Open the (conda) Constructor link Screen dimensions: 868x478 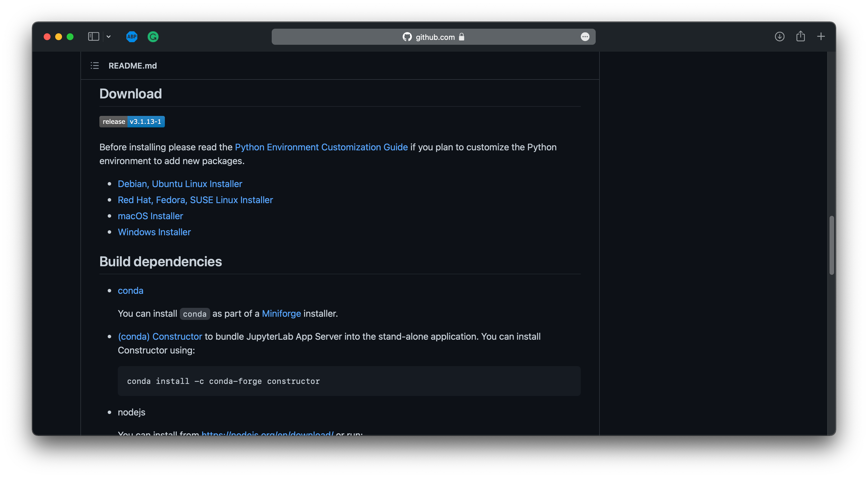(x=160, y=336)
